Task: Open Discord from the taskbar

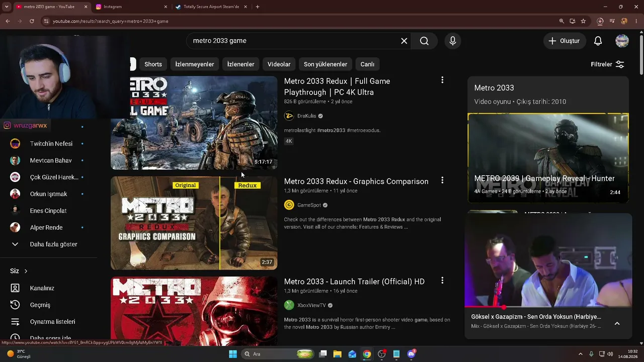Action: click(x=411, y=354)
